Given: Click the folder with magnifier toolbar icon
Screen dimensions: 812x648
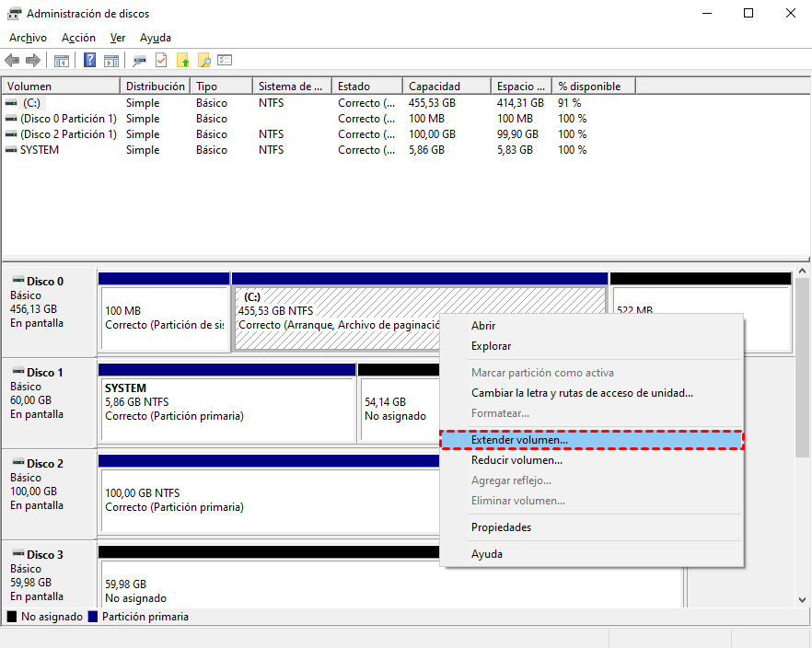Looking at the screenshot, I should pyautogui.click(x=203, y=61).
